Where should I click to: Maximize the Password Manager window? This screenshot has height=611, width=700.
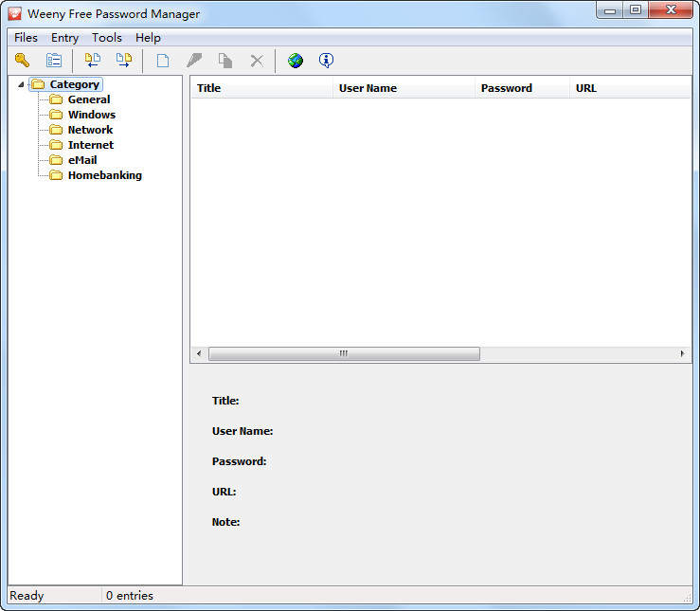(636, 9)
